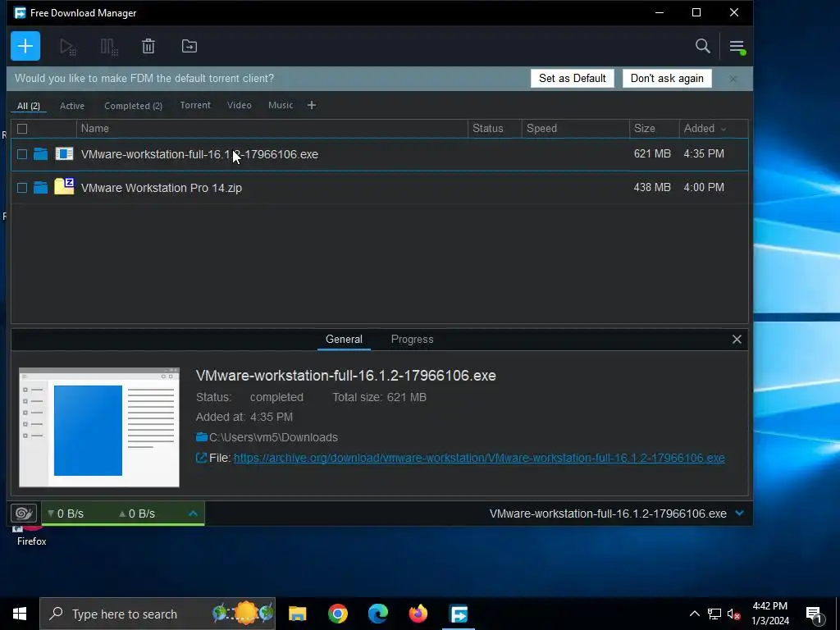Open File Explorer from taskbar
This screenshot has height=630, width=840.
297,614
